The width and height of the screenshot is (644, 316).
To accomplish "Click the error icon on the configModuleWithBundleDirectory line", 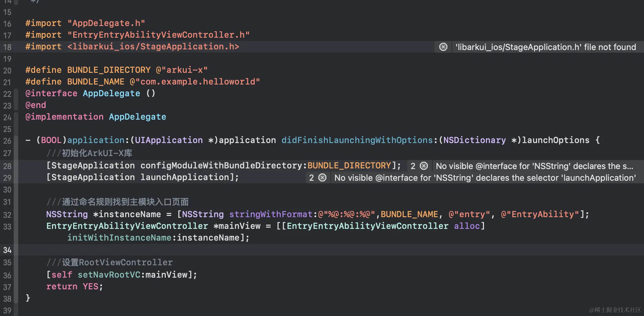I will (x=424, y=166).
